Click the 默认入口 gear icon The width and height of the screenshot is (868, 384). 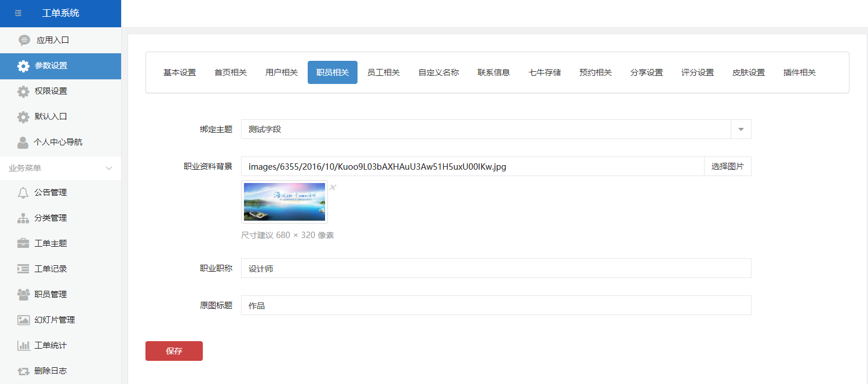[23, 117]
